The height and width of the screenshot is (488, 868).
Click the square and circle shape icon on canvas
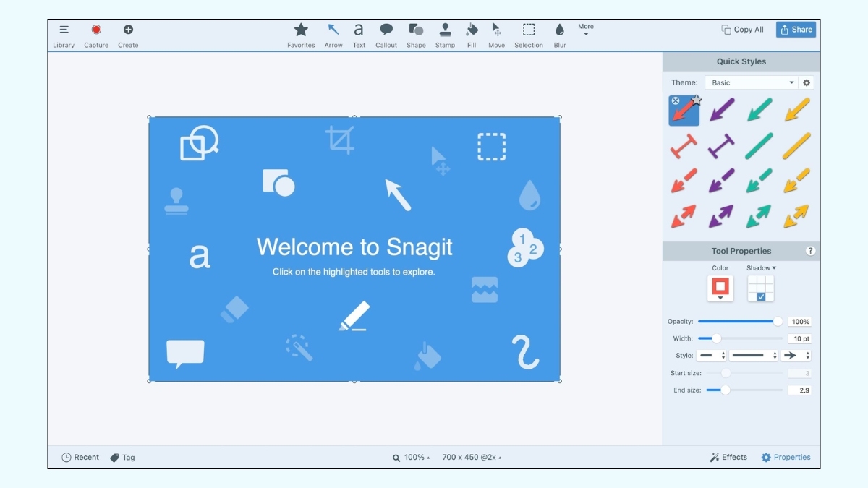pyautogui.click(x=278, y=182)
